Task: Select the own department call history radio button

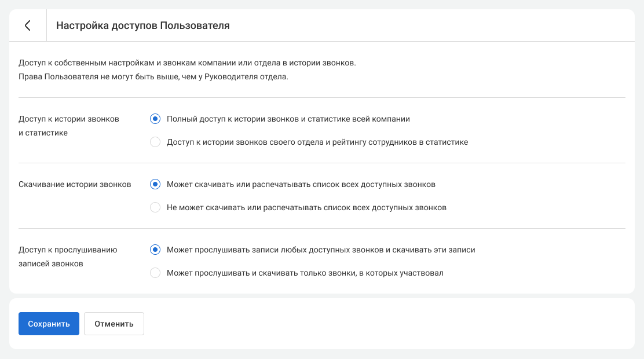Action: [155, 142]
